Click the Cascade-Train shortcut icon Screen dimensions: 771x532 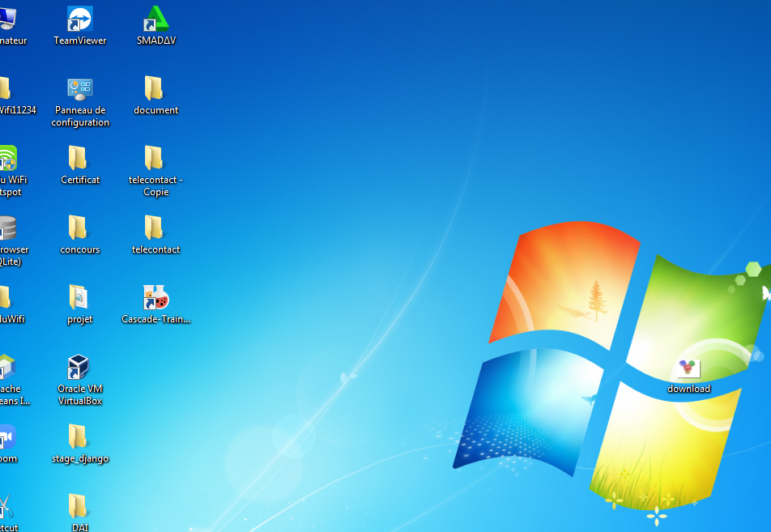[155, 298]
